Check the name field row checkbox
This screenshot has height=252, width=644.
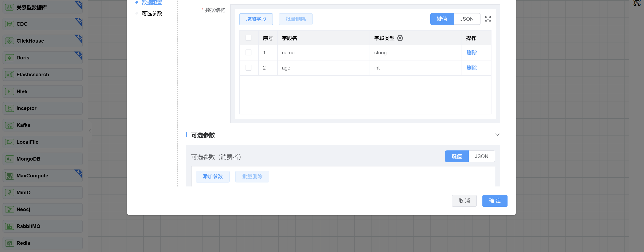pos(248,52)
